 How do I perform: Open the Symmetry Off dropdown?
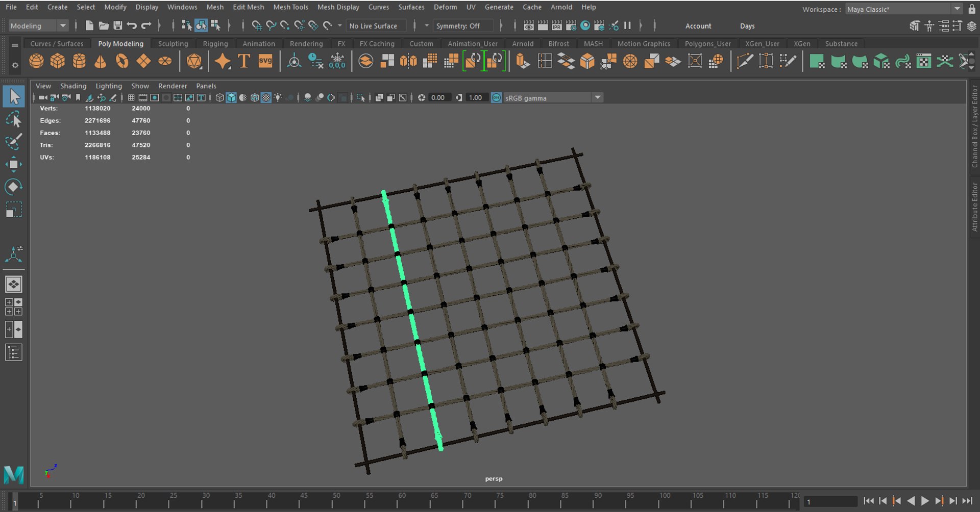pos(463,25)
